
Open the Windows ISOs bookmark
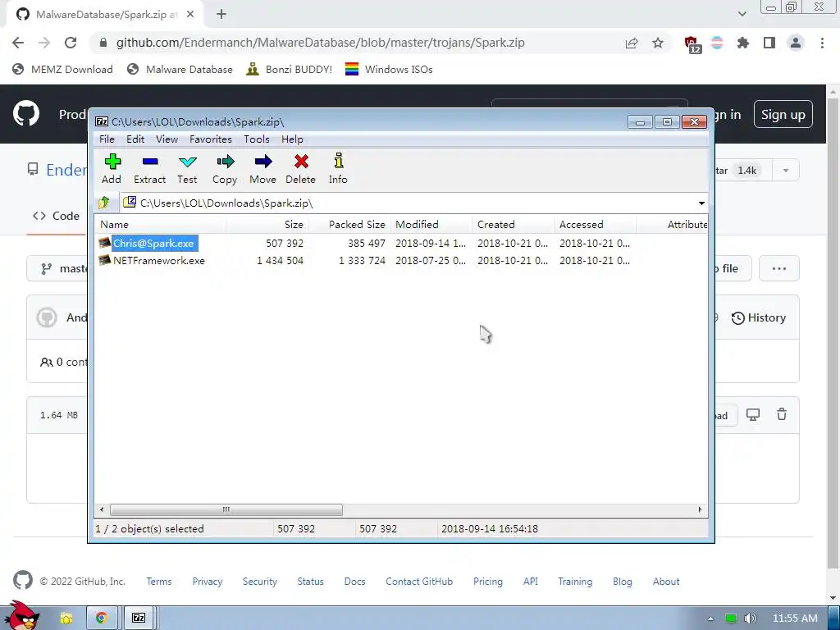pos(389,69)
